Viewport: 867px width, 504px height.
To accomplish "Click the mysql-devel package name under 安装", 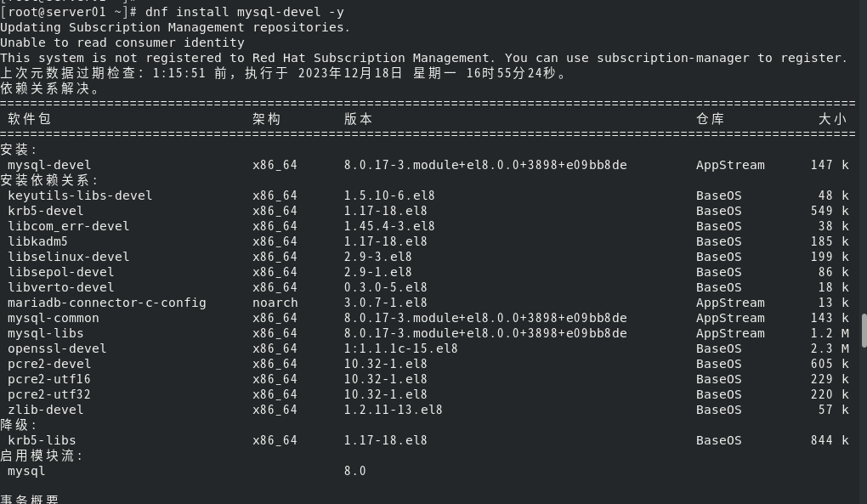I will point(49,165).
